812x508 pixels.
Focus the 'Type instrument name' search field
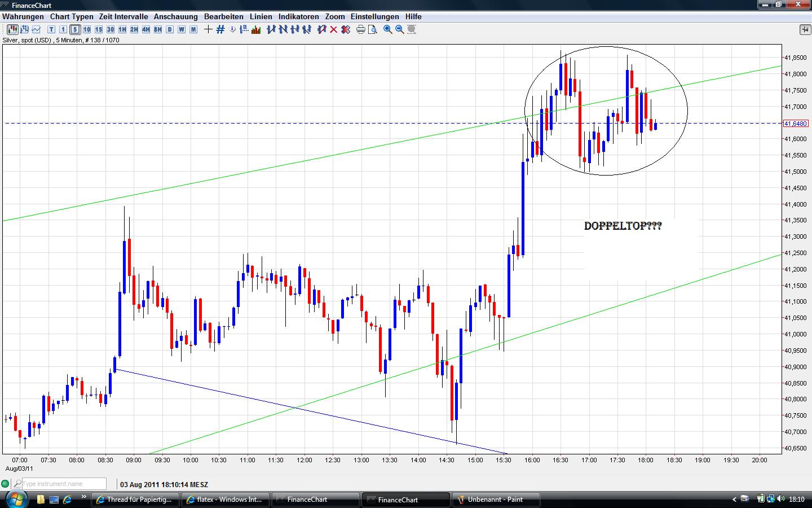[x=64, y=484]
